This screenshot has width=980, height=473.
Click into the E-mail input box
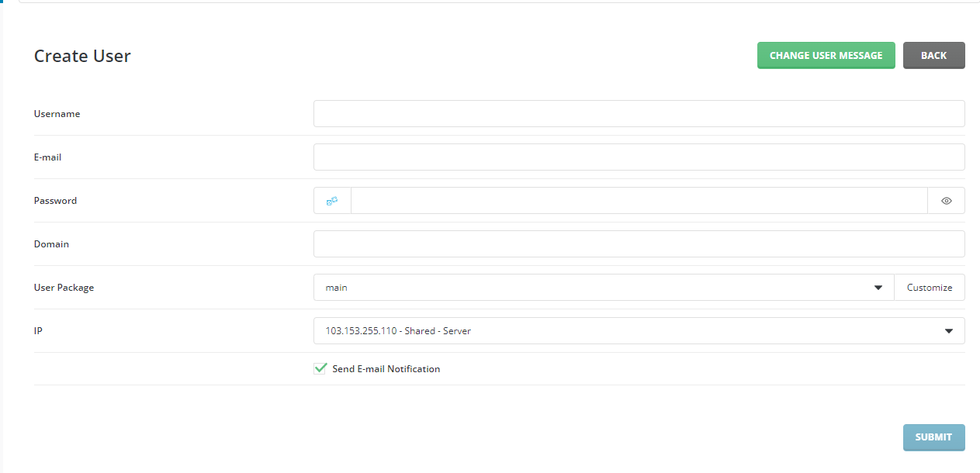[639, 157]
